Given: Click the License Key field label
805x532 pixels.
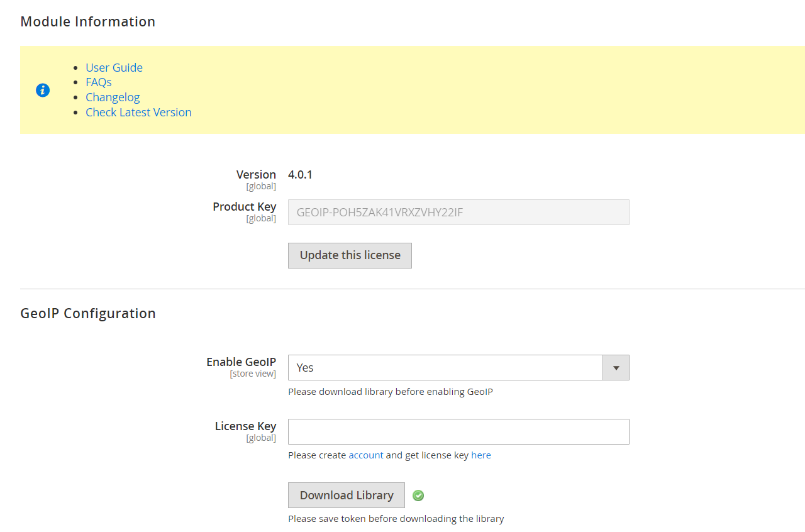Looking at the screenshot, I should pyautogui.click(x=245, y=426).
